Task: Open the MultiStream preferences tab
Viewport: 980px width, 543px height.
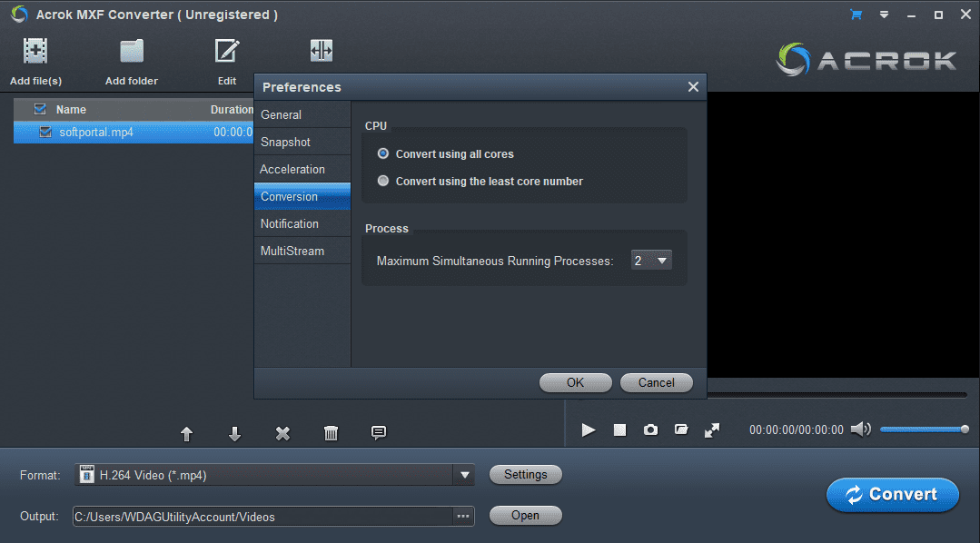Action: click(302, 251)
